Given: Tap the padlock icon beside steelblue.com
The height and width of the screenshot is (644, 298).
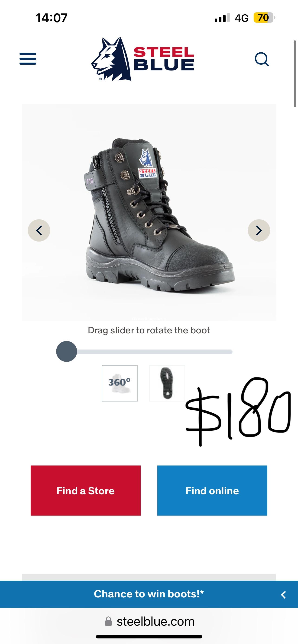Looking at the screenshot, I should [108, 621].
